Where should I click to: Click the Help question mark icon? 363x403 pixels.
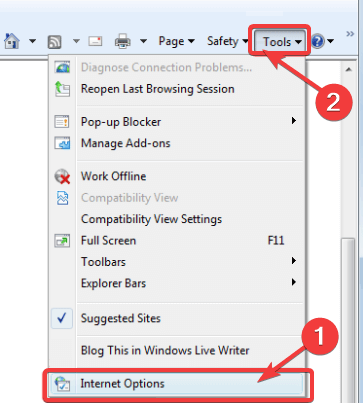tap(318, 42)
